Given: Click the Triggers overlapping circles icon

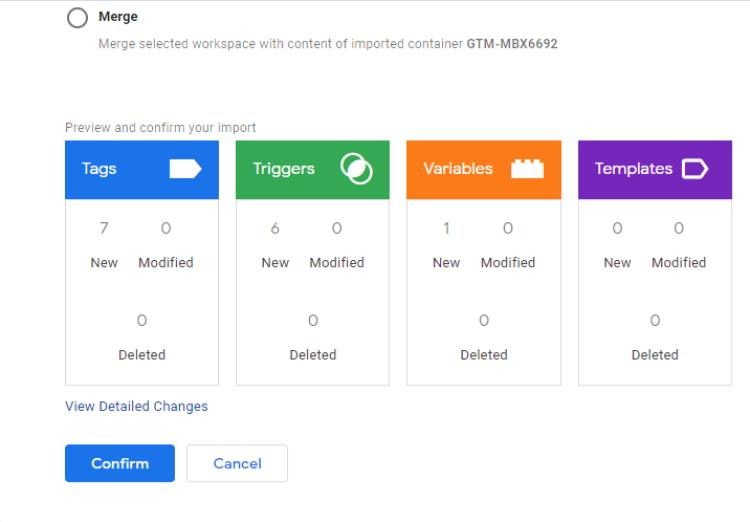Looking at the screenshot, I should coord(356,169).
